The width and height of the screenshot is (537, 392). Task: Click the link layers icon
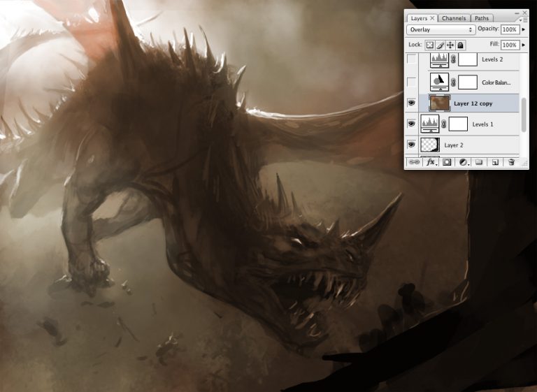point(413,162)
